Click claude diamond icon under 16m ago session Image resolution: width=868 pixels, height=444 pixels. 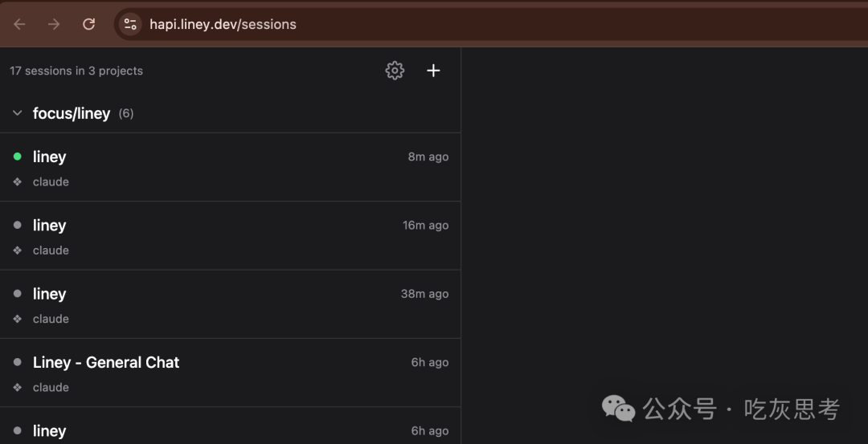click(x=17, y=251)
